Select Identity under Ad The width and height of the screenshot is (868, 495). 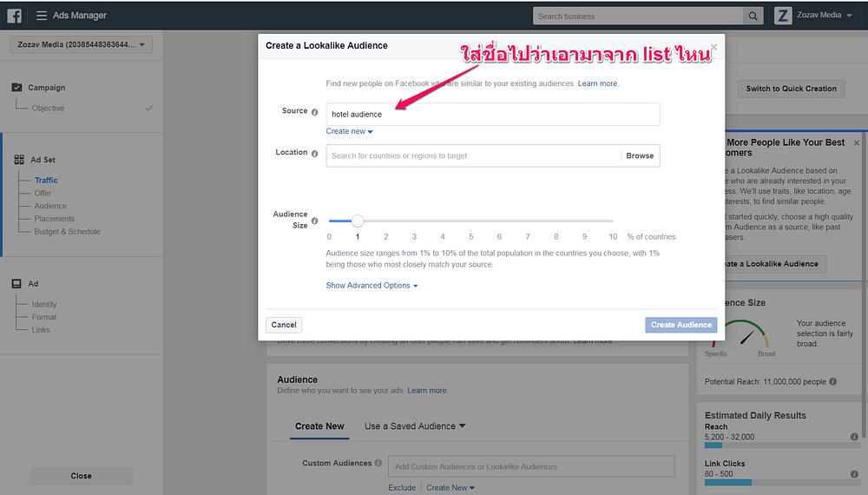pos(44,304)
